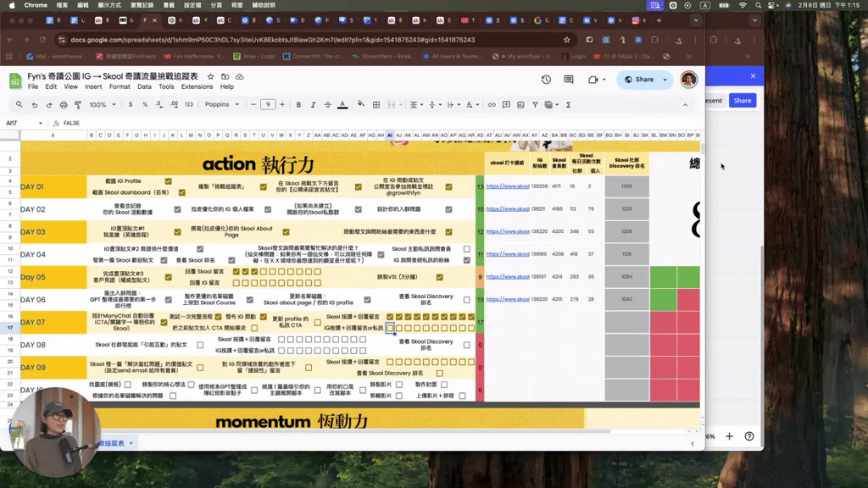Click the blue Share button in the right-hand window
Viewport: 868px width, 488px height.
pos(743,101)
